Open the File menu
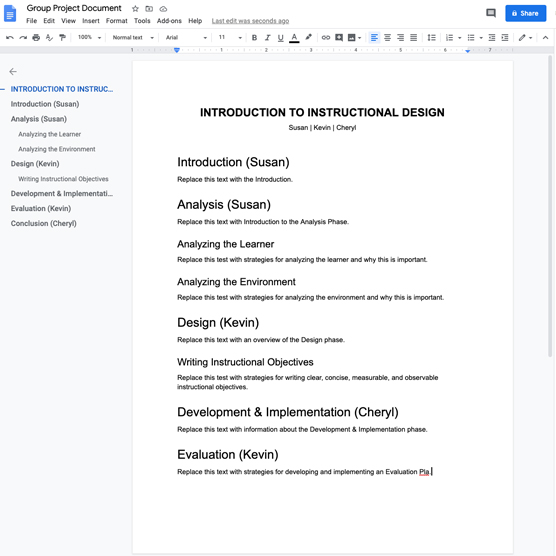The width and height of the screenshot is (556, 556). (32, 21)
